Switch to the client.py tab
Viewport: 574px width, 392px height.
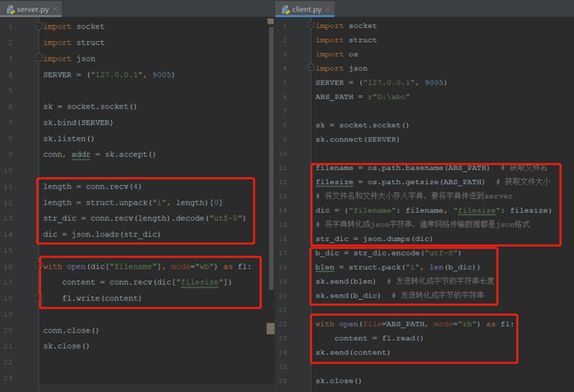pos(307,10)
